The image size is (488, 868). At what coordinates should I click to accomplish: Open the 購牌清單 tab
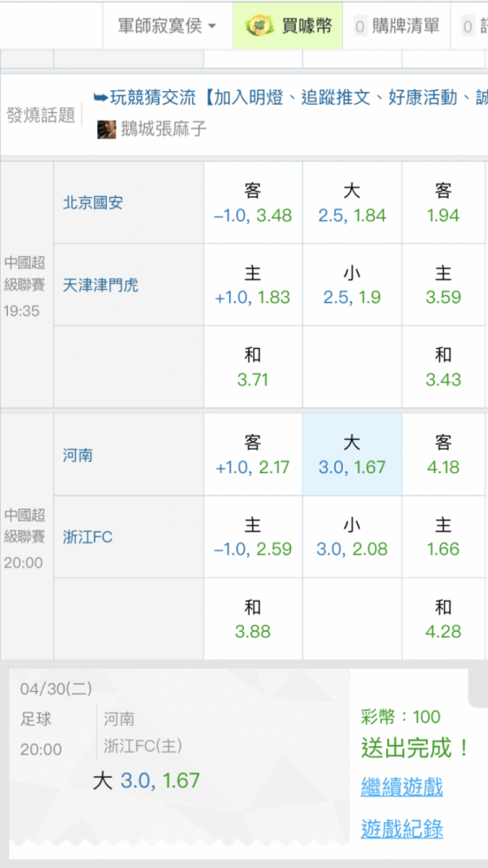point(397,25)
